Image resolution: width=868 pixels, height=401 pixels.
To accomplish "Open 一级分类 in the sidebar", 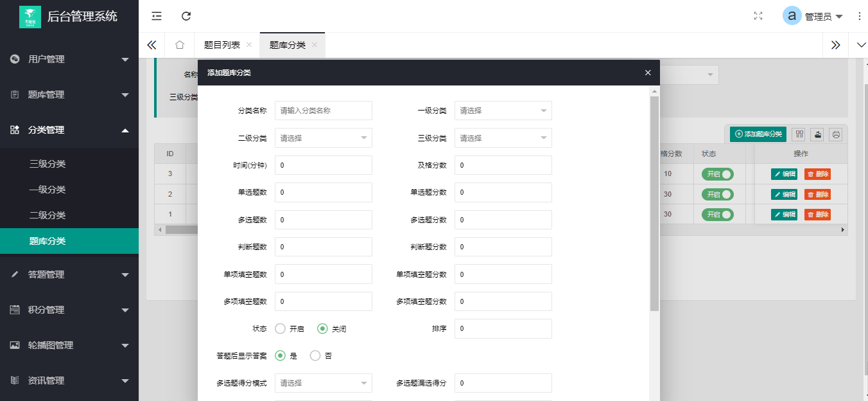I will coord(48,190).
